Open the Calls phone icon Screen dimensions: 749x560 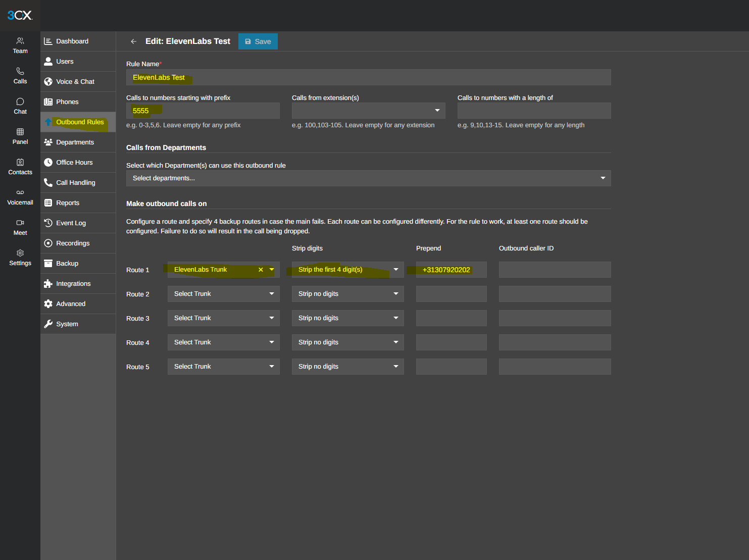pyautogui.click(x=20, y=71)
